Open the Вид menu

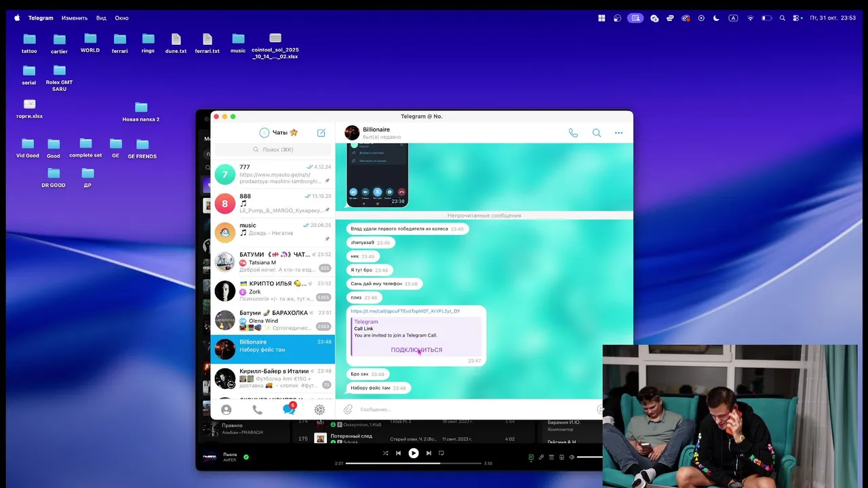(101, 18)
